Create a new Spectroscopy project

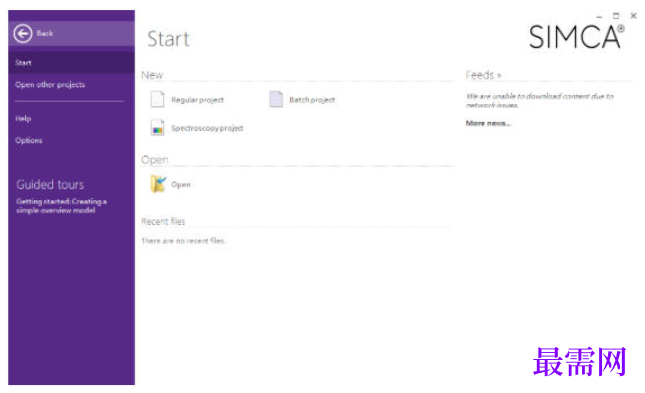[x=207, y=128]
